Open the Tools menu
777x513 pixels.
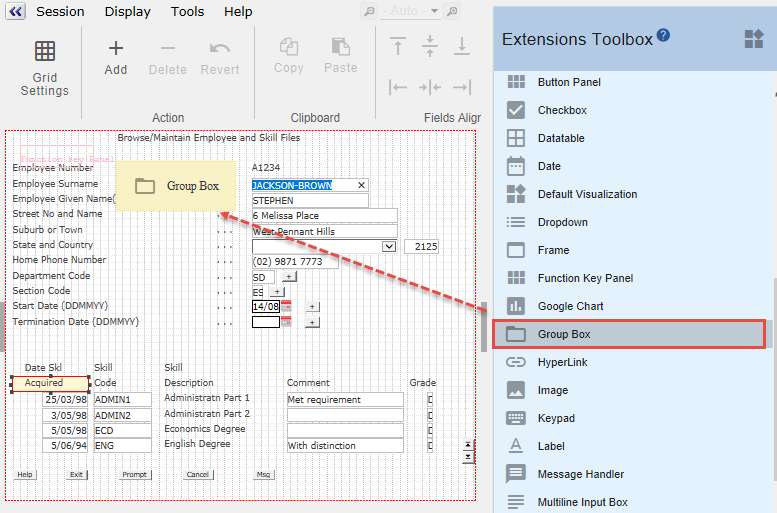pyautogui.click(x=187, y=11)
